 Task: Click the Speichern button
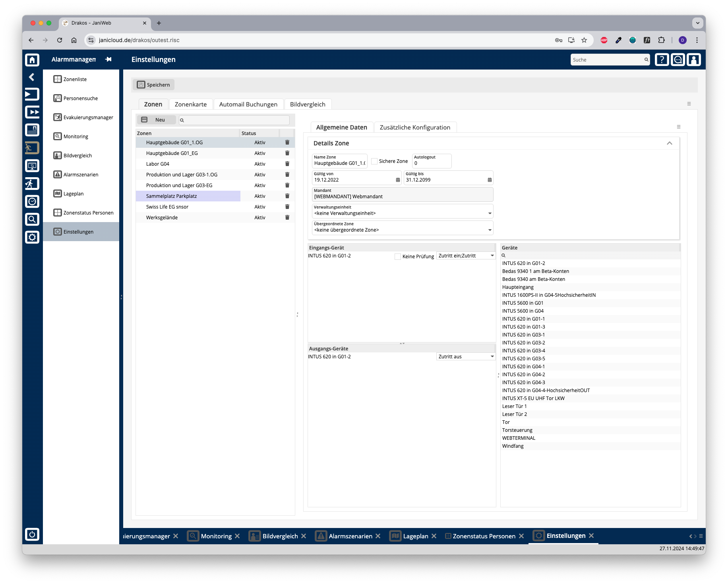153,85
